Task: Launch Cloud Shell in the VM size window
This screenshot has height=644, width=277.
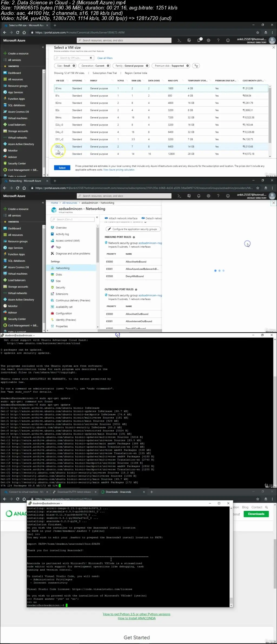Action: 179,40
